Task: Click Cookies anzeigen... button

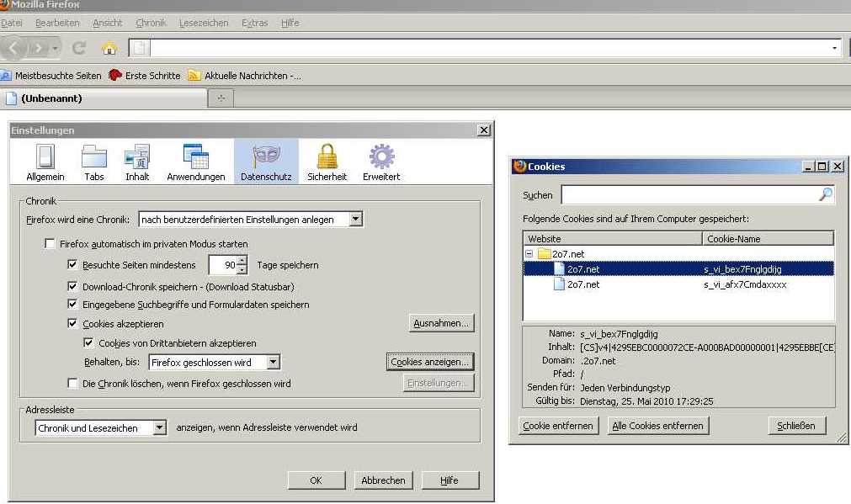Action: click(430, 361)
